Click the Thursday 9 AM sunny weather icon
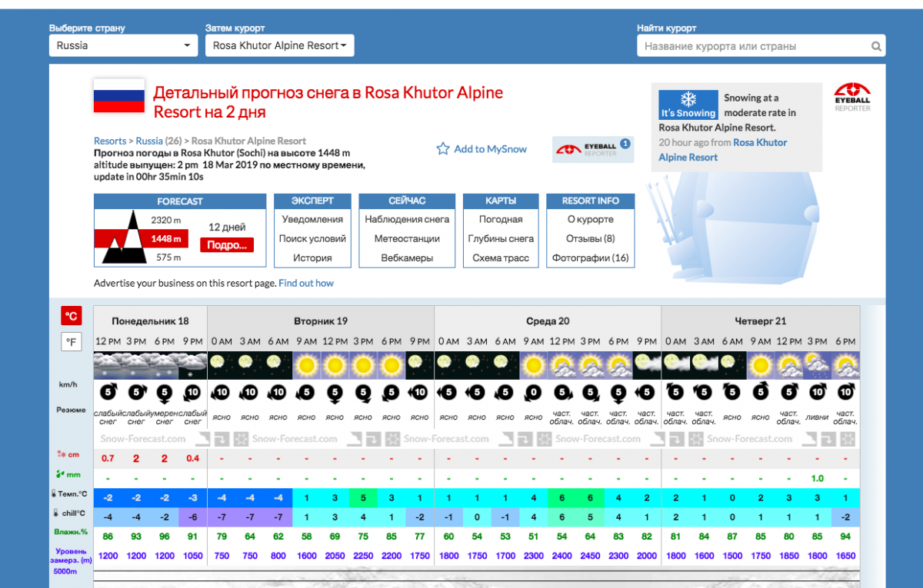Viewport: 923px width, 588px height. (761, 365)
